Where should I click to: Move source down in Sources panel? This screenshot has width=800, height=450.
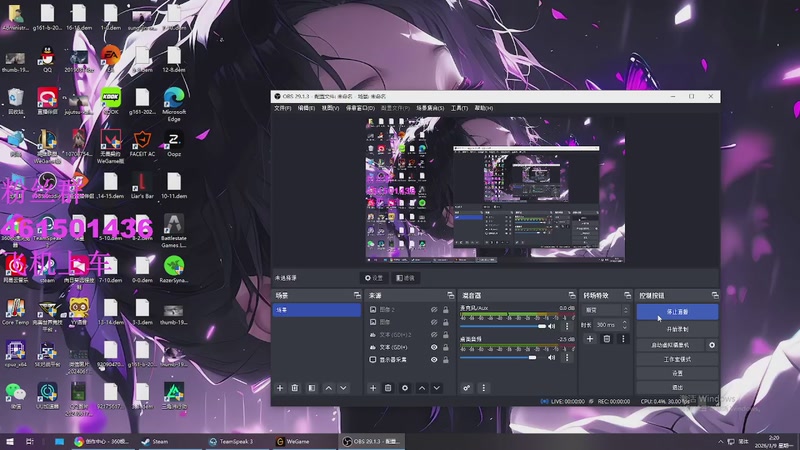point(437,388)
